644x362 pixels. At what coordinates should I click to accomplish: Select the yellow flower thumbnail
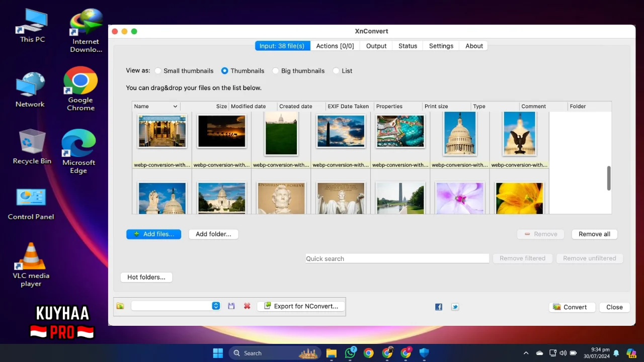[x=519, y=199]
